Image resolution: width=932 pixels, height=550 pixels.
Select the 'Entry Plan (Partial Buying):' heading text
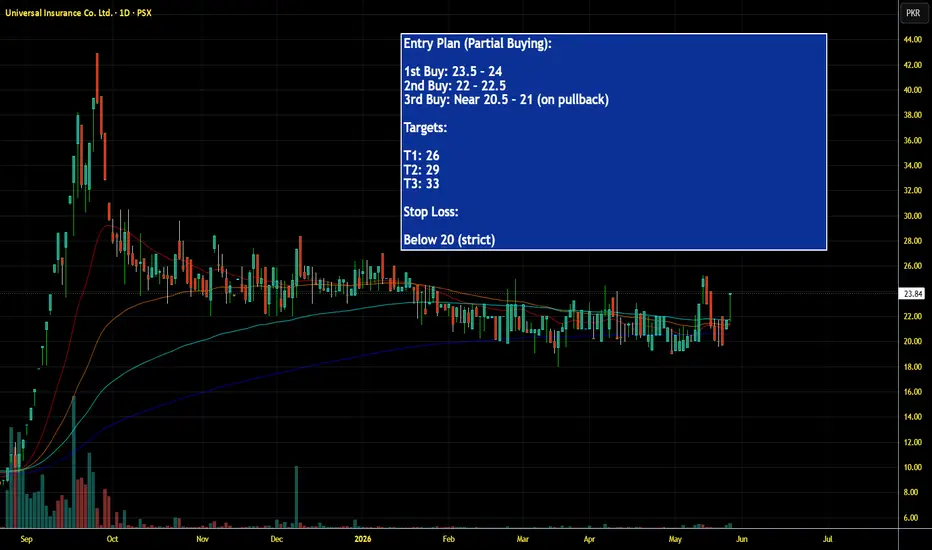point(477,43)
